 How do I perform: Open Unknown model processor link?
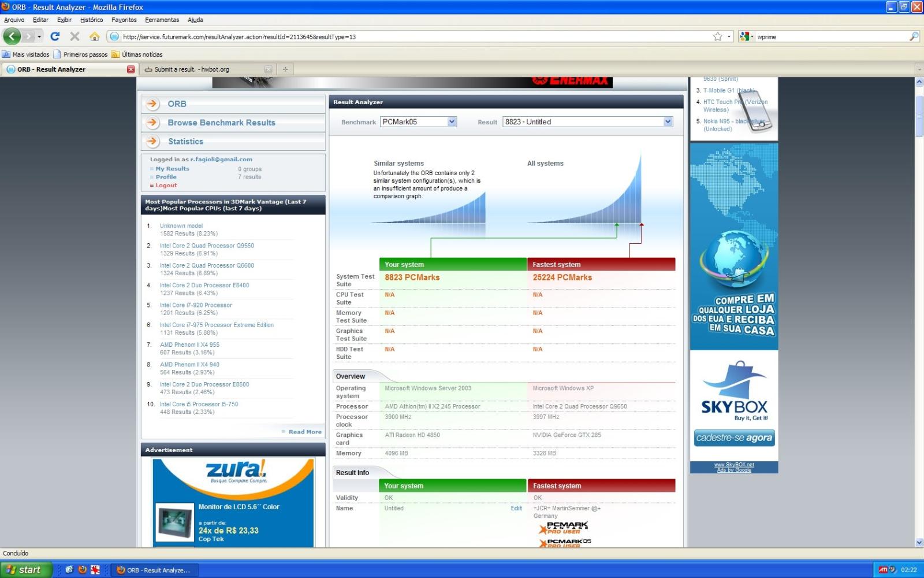click(181, 226)
